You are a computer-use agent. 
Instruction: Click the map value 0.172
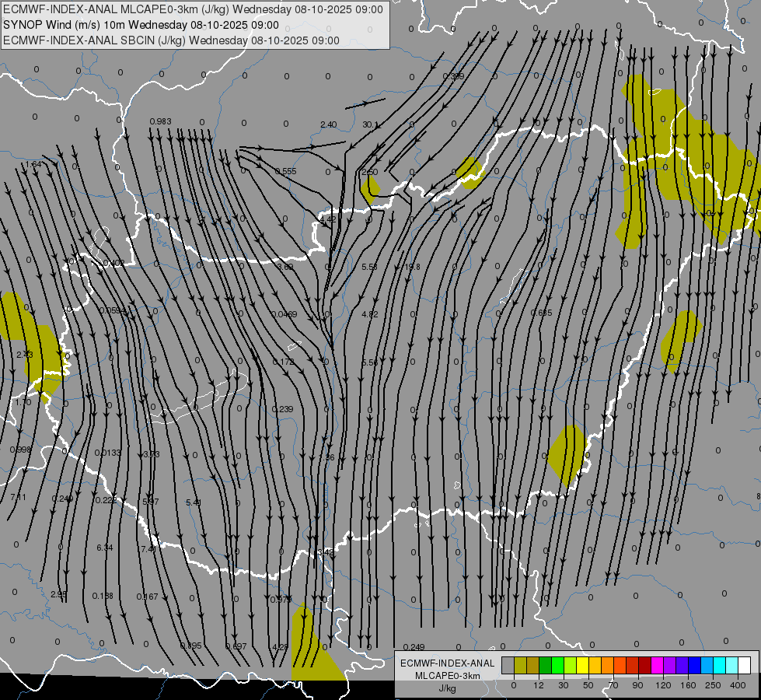tap(284, 362)
